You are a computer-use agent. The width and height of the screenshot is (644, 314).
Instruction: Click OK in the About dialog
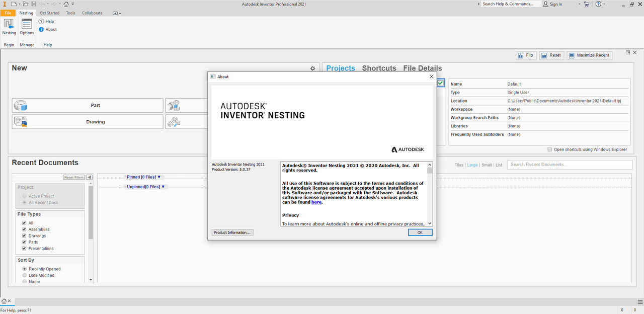(x=420, y=232)
